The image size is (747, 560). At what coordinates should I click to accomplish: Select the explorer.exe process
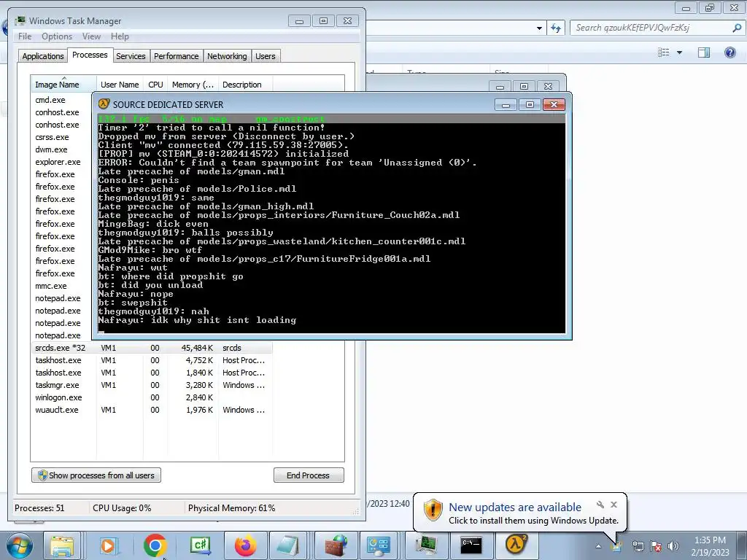point(58,162)
